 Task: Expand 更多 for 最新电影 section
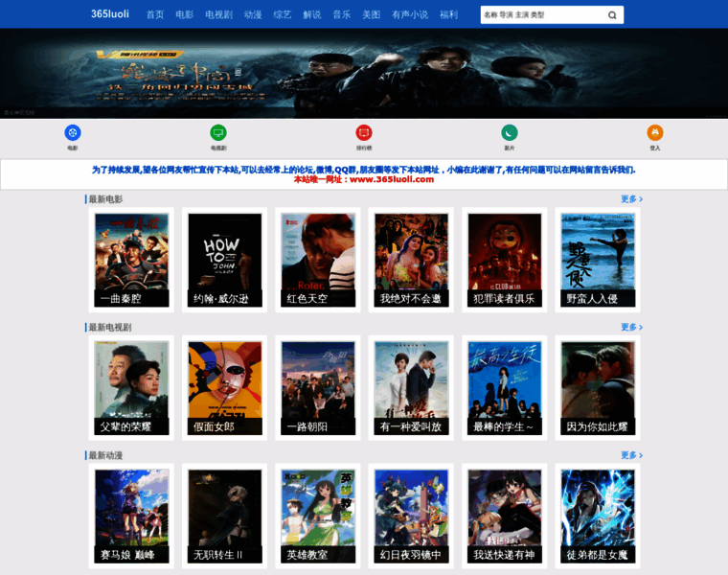click(x=631, y=198)
